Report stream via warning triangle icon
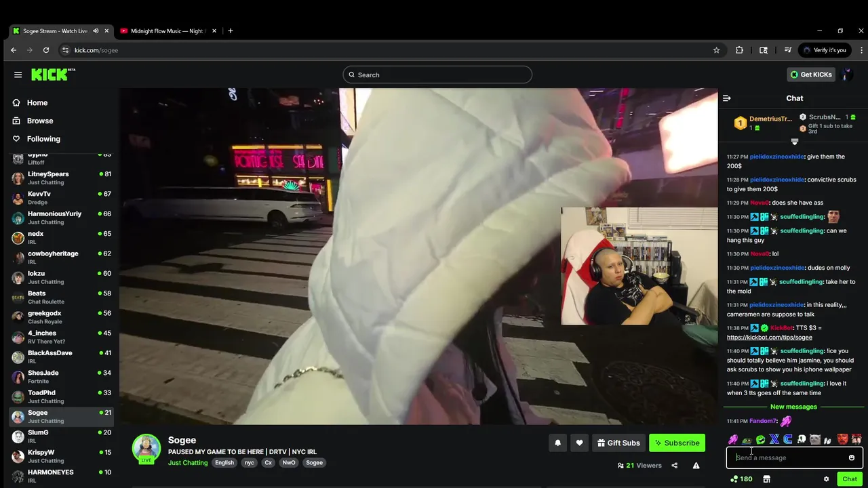 coord(696,466)
